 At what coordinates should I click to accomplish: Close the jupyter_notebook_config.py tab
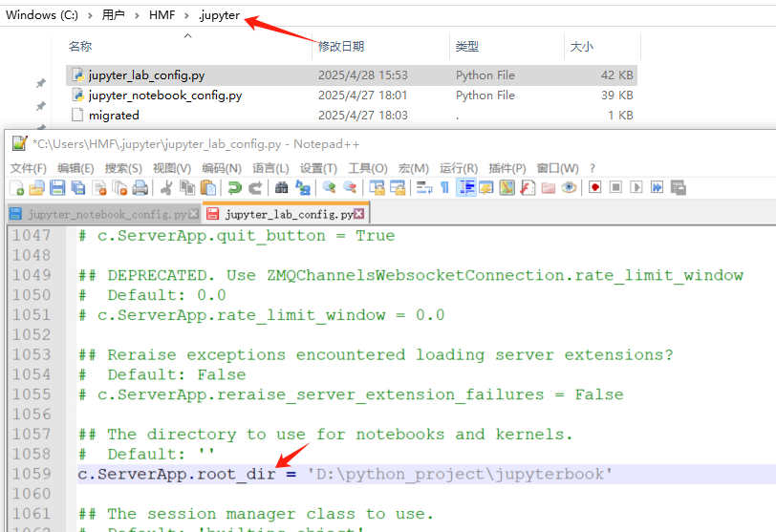[193, 214]
